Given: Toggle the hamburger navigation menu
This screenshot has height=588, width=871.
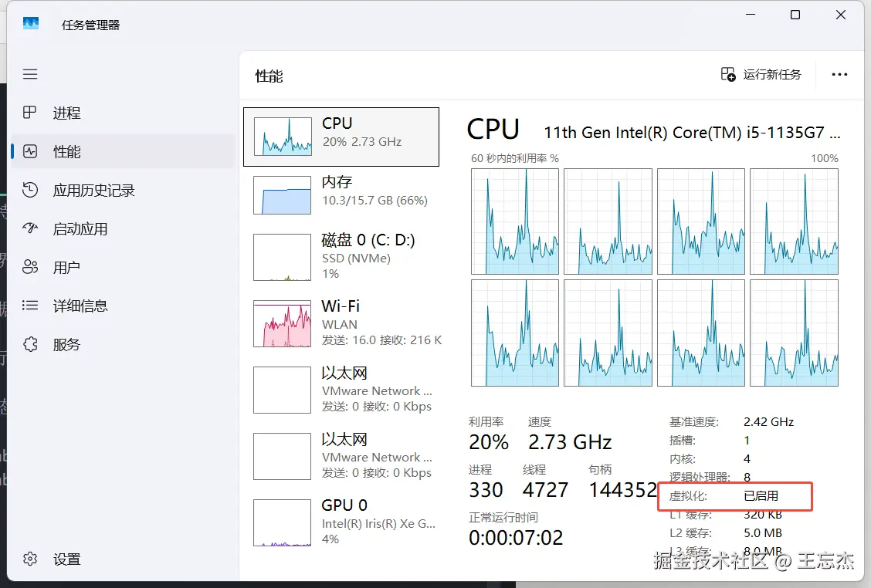Looking at the screenshot, I should pyautogui.click(x=30, y=74).
